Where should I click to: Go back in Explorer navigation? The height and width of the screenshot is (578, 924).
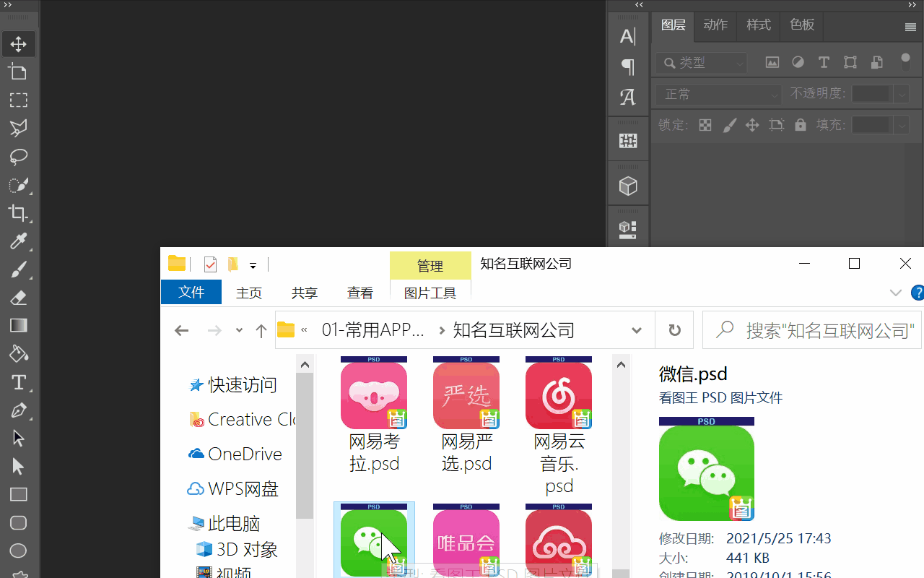pyautogui.click(x=181, y=330)
